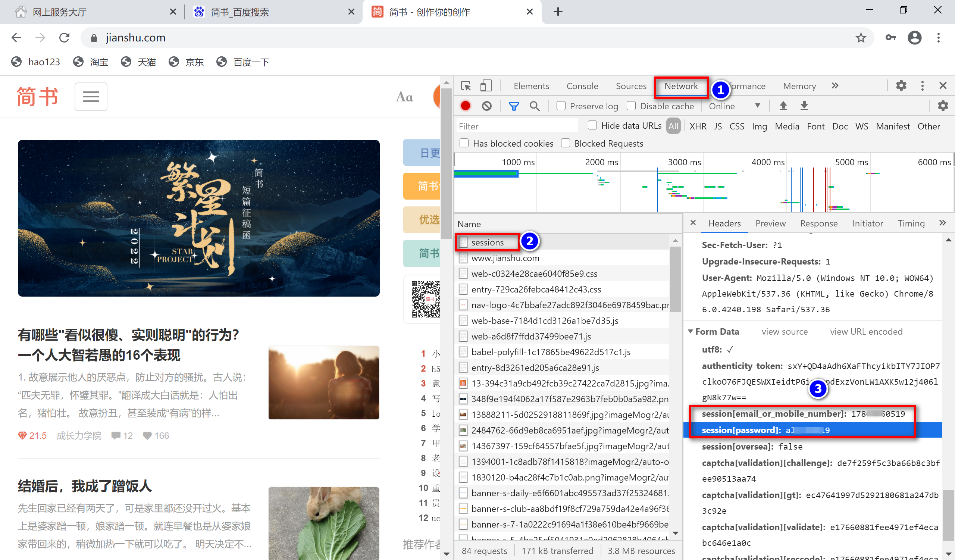955x560 pixels.
Task: Switch to the Console tab
Action: (x=582, y=86)
